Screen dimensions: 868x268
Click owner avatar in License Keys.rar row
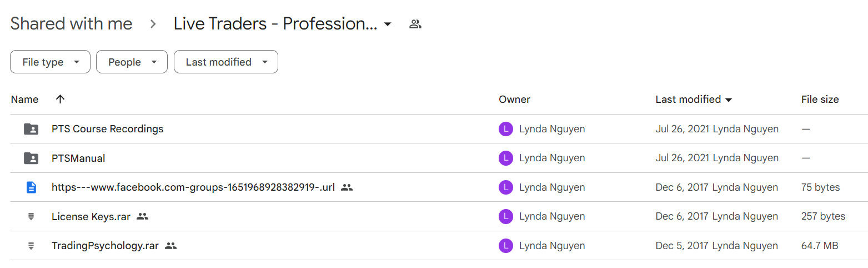pos(505,217)
